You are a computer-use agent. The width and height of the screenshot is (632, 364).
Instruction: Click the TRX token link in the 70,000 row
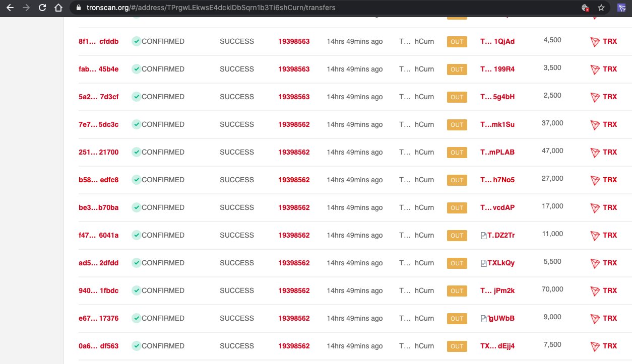click(x=610, y=290)
